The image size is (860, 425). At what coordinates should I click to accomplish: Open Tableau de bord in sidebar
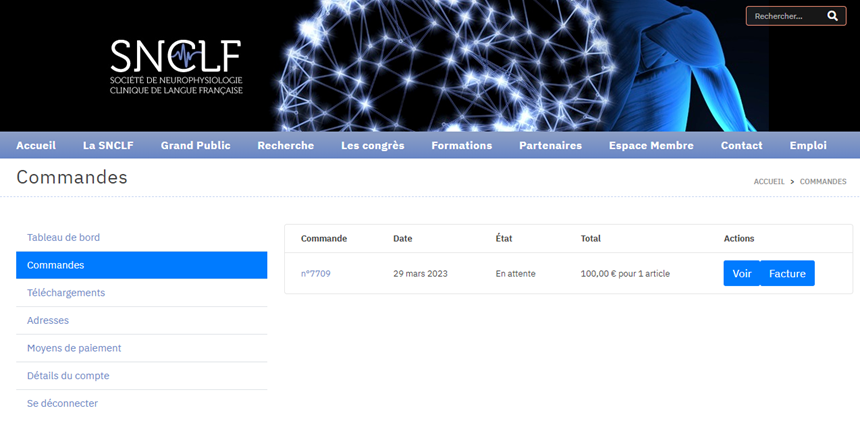[x=63, y=238]
